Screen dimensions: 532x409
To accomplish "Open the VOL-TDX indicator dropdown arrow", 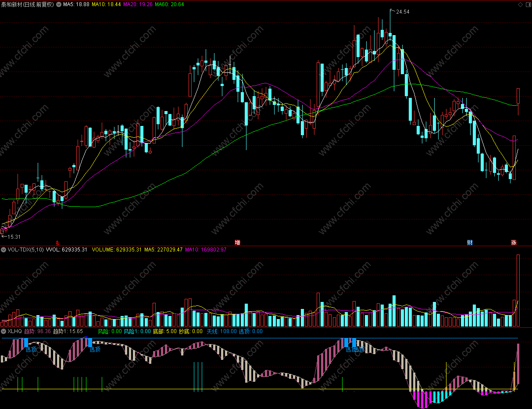I will click(x=4, y=250).
